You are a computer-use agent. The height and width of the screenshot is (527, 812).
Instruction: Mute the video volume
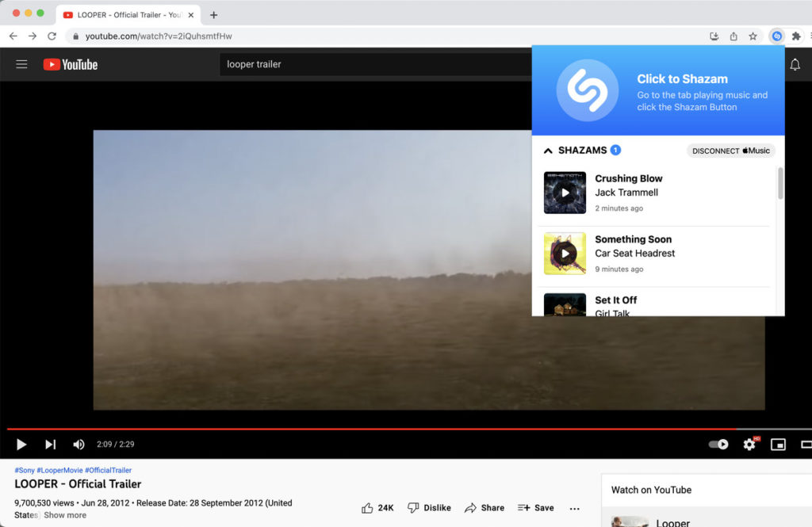[x=79, y=444]
